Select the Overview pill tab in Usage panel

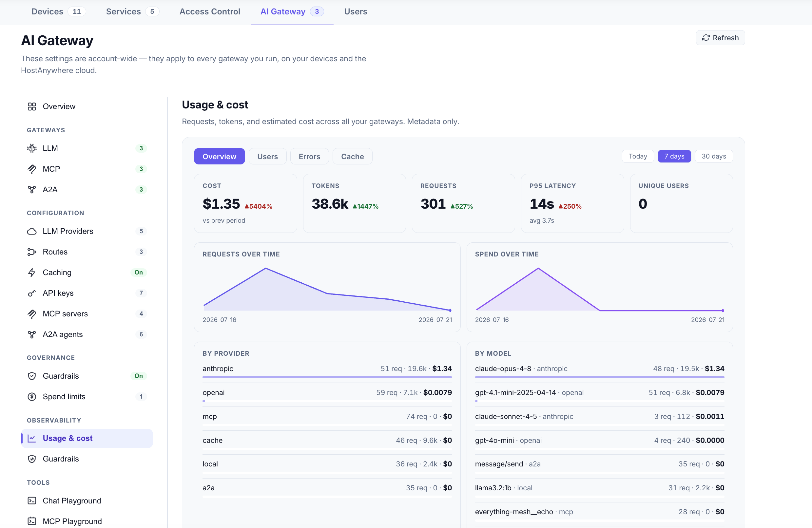pos(219,156)
